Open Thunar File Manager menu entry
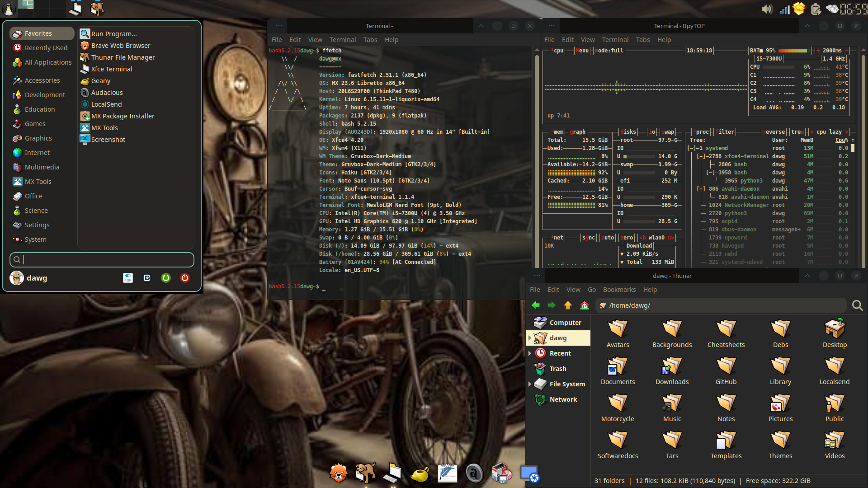 136,57
